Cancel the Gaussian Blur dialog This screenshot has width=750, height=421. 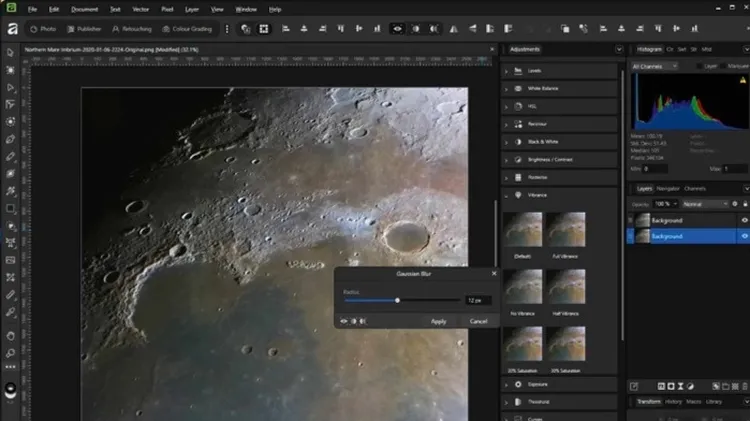(x=478, y=321)
